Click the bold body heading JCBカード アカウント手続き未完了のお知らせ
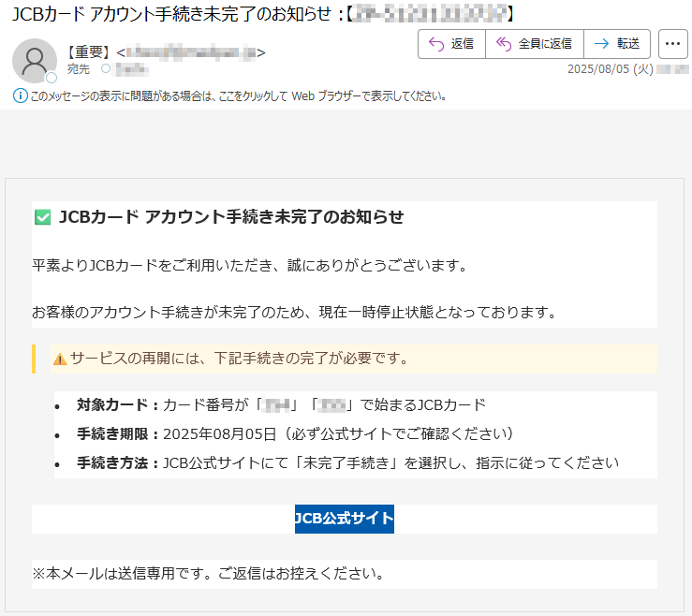 [x=231, y=217]
